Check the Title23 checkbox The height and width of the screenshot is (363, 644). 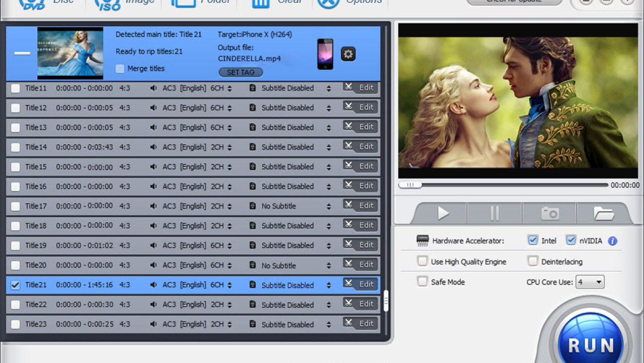point(16,324)
